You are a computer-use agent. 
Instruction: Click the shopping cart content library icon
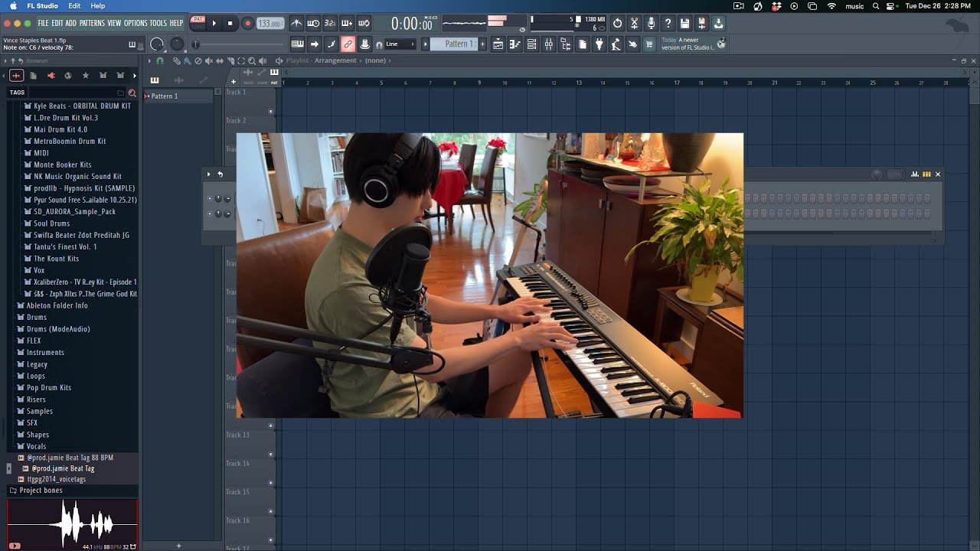tap(649, 44)
